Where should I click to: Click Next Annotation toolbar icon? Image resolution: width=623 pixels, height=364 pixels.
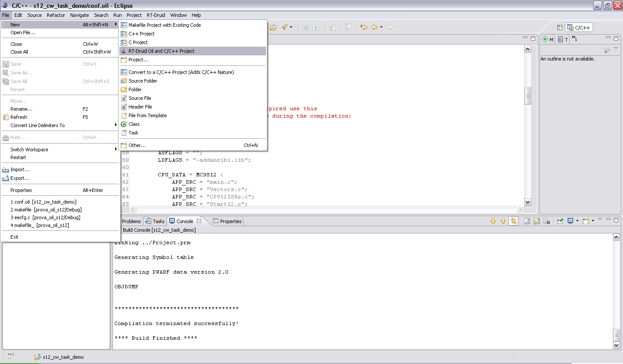point(333,27)
